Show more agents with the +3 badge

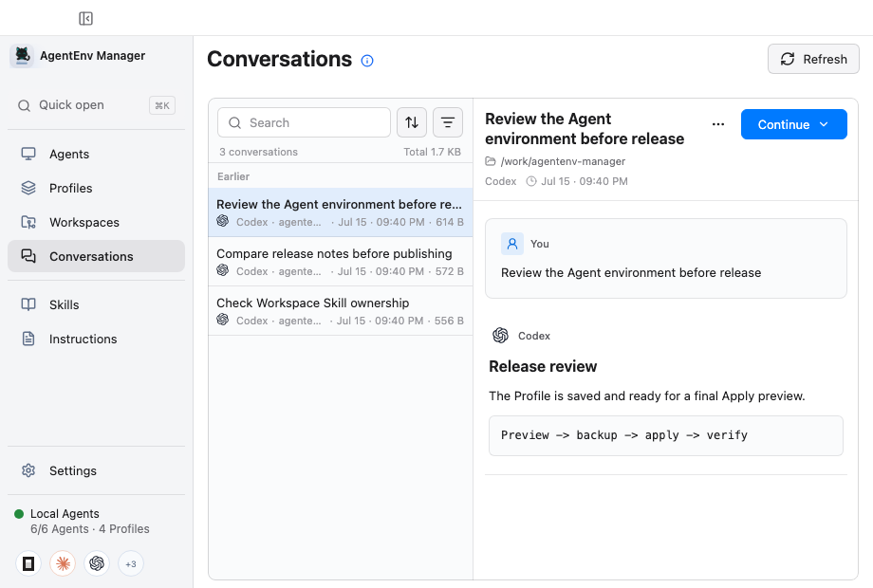click(131, 563)
